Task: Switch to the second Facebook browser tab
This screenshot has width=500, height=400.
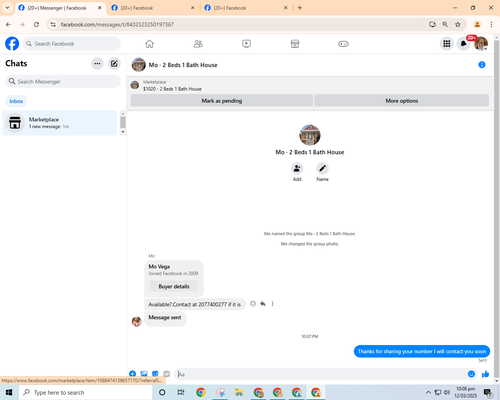Action: pyautogui.click(x=153, y=8)
